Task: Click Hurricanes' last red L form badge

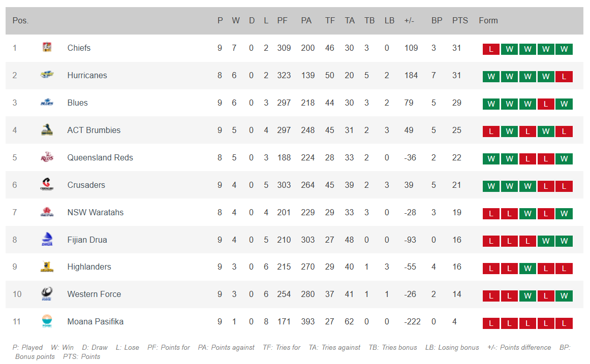Action: [564, 77]
